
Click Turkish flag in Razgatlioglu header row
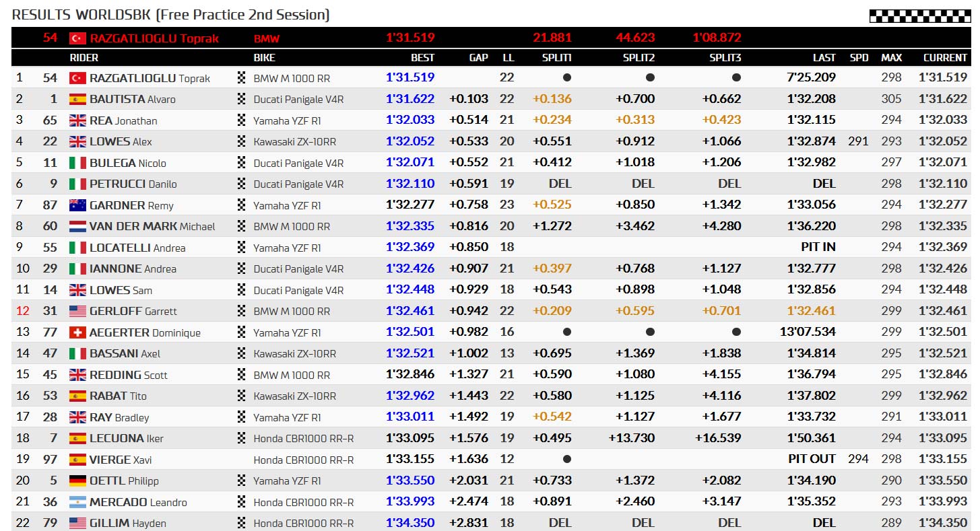[x=77, y=38]
